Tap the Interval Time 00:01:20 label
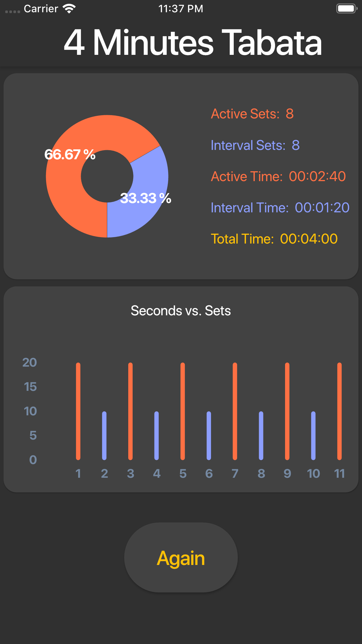 tap(280, 208)
